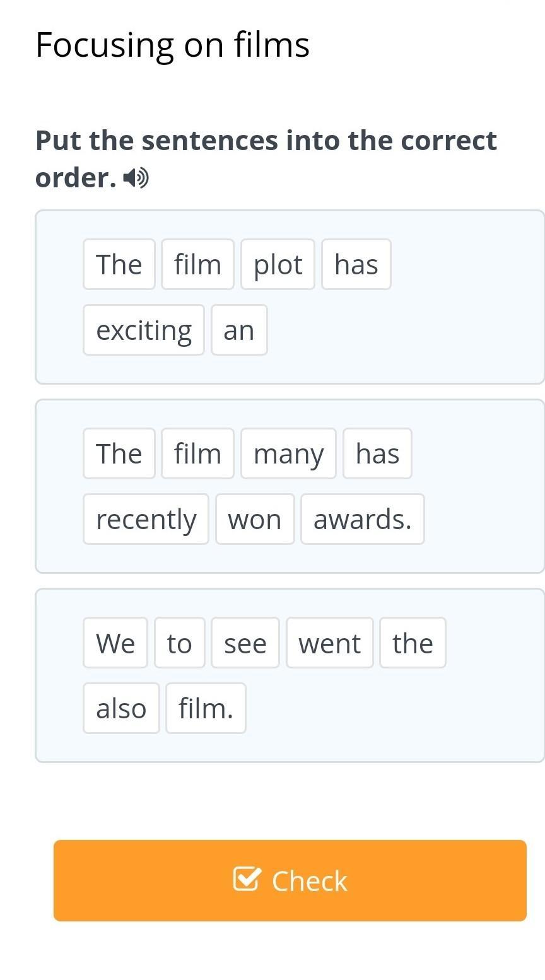Choose the 'see' word tile
545x980 pixels.
click(245, 643)
